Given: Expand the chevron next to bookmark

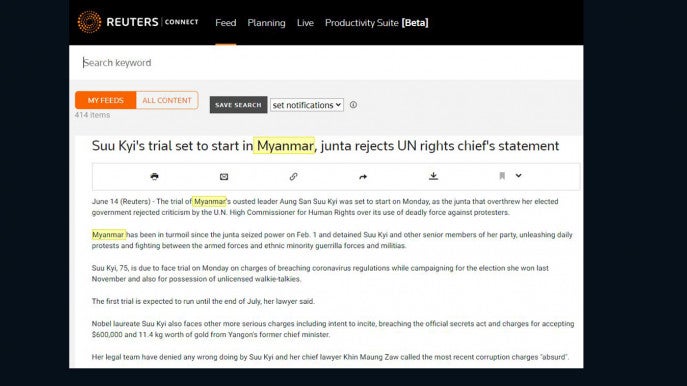Looking at the screenshot, I should pyautogui.click(x=518, y=176).
